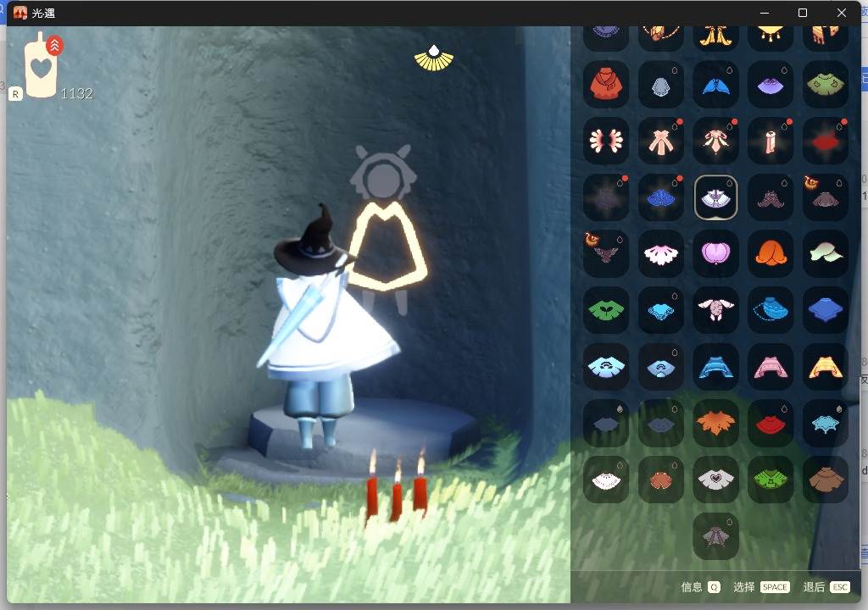Pick the pink scroll-shaped cape
868x610 pixels.
[771, 141]
